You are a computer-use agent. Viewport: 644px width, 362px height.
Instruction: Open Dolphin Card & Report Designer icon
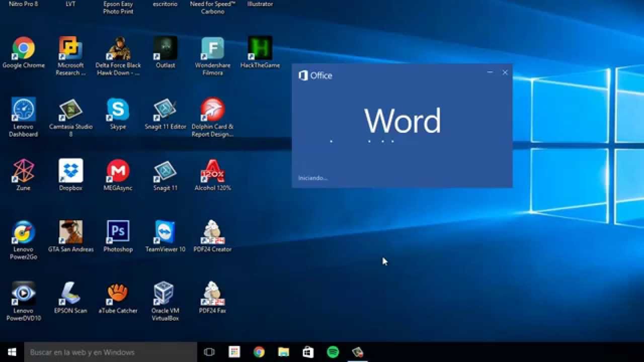213,117
